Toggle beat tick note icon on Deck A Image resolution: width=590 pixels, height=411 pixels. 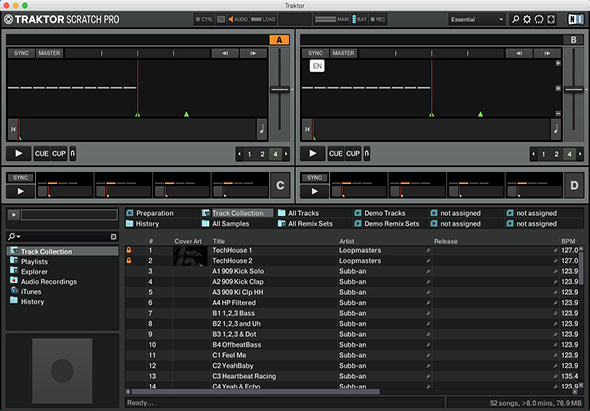click(x=262, y=129)
